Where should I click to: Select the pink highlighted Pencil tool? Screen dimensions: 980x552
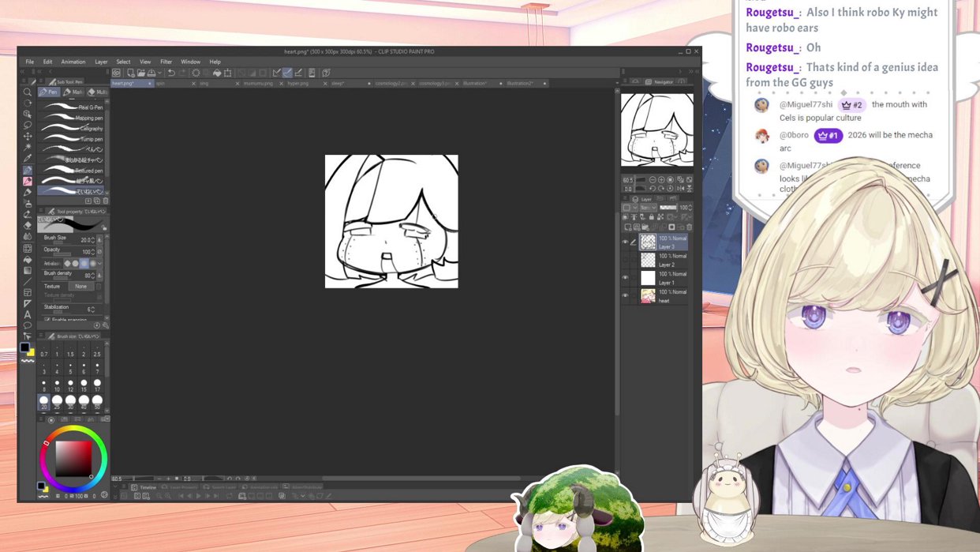coord(27,181)
